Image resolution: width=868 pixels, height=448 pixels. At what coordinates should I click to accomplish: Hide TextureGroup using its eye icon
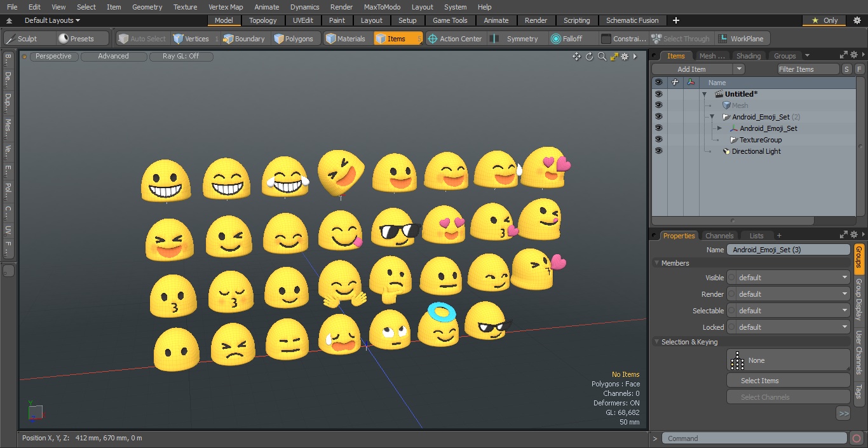pos(659,140)
